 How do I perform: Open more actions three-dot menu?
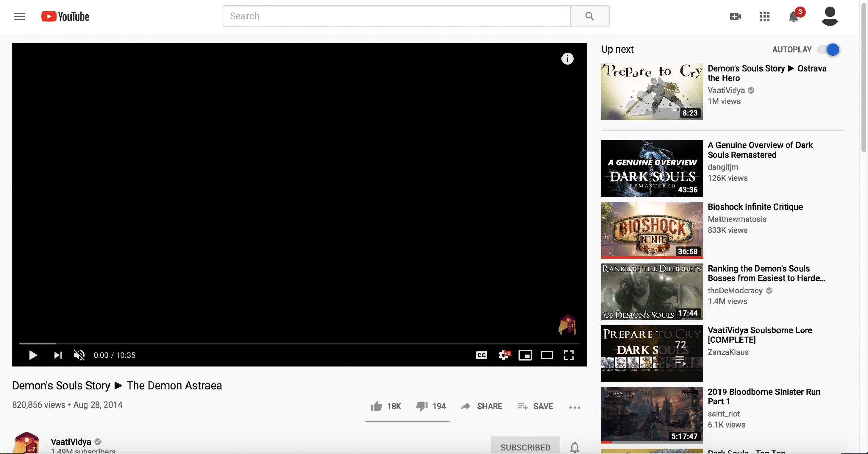(x=574, y=407)
